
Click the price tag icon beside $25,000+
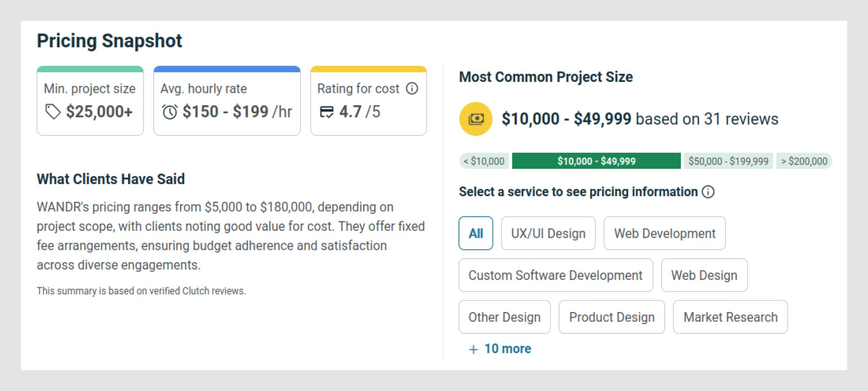pyautogui.click(x=53, y=112)
